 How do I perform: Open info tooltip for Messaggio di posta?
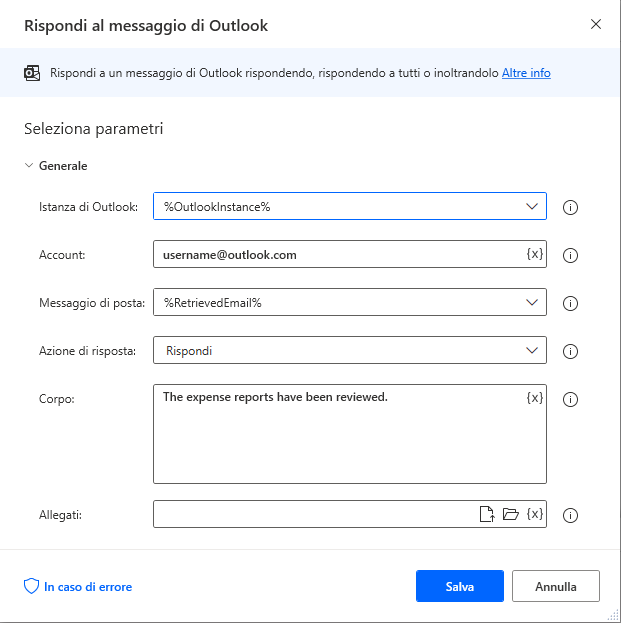570,304
